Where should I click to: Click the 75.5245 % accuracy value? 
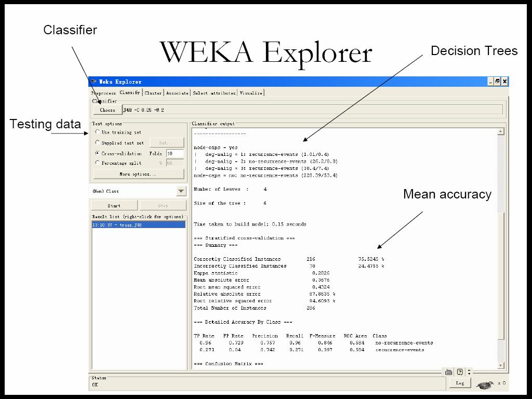click(371, 259)
